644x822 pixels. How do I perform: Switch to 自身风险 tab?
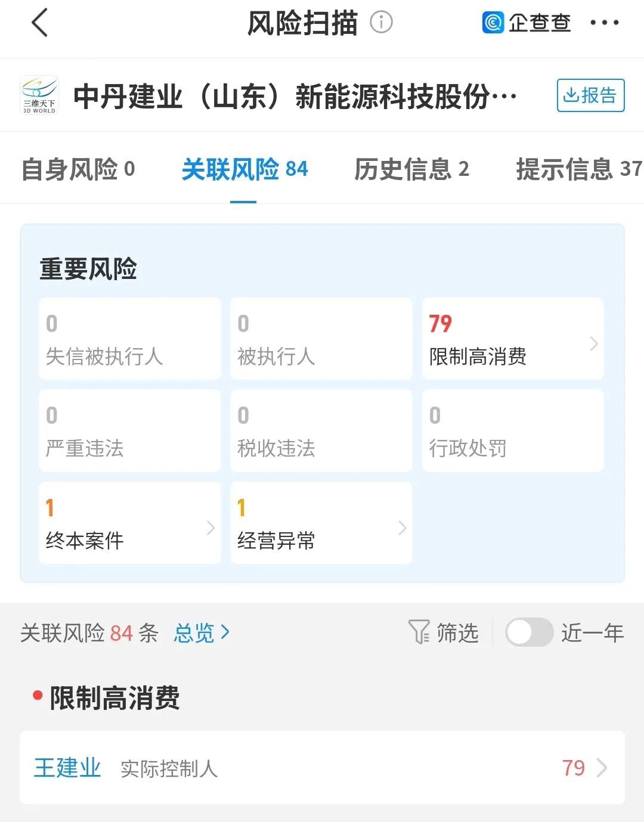(78, 169)
